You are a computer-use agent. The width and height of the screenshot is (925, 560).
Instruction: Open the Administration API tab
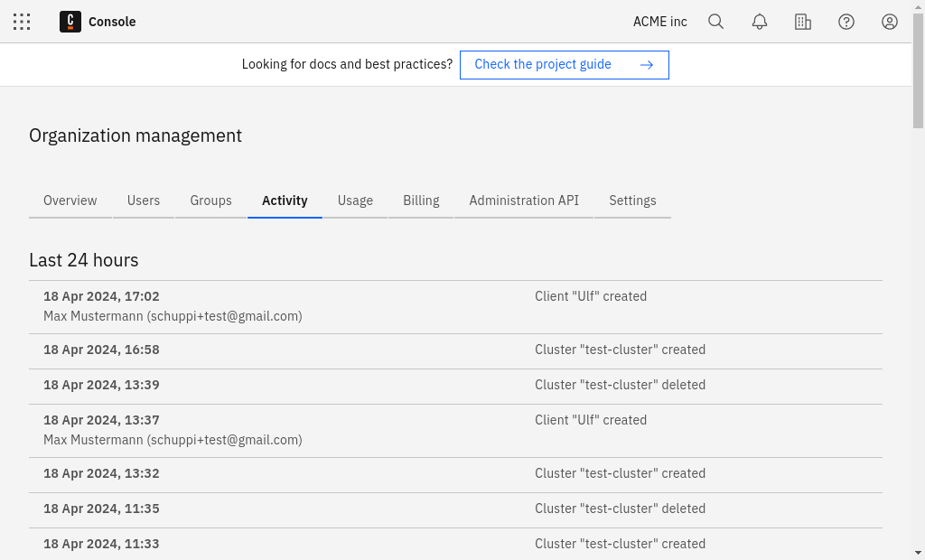pyautogui.click(x=524, y=201)
